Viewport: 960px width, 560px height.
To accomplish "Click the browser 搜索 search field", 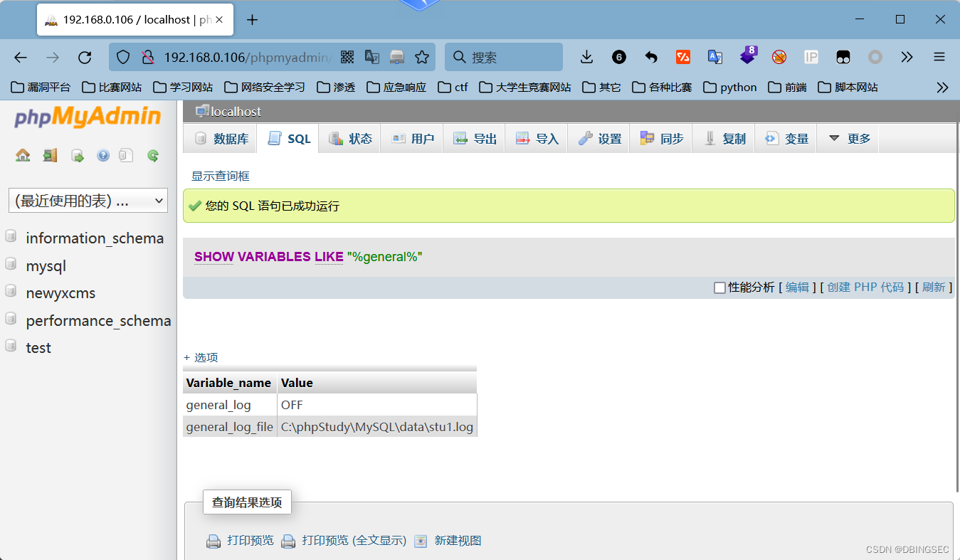I will 504,57.
